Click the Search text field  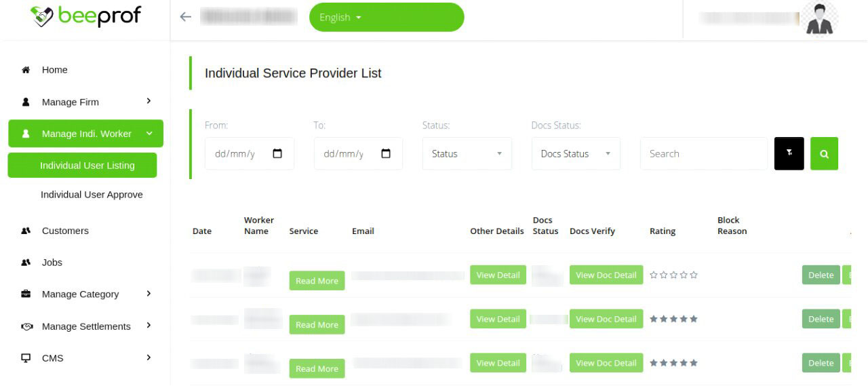click(x=703, y=154)
